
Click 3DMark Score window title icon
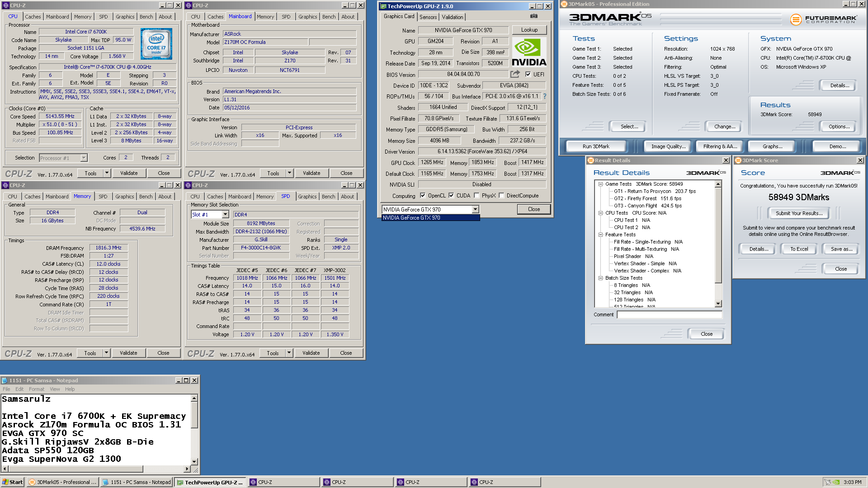(x=738, y=160)
